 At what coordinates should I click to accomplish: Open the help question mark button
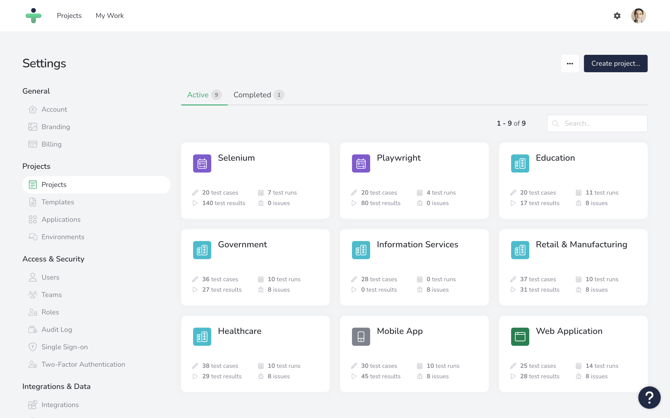tap(649, 397)
